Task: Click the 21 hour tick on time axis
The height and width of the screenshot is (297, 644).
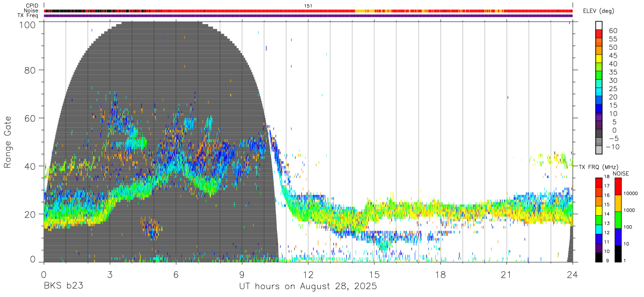Action: pyautogui.click(x=506, y=274)
